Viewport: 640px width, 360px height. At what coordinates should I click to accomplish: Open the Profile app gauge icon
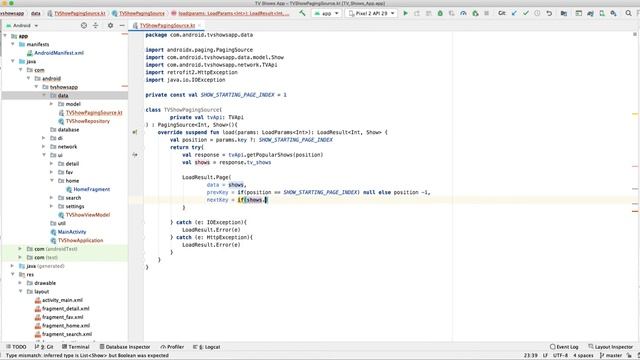tap(463, 13)
